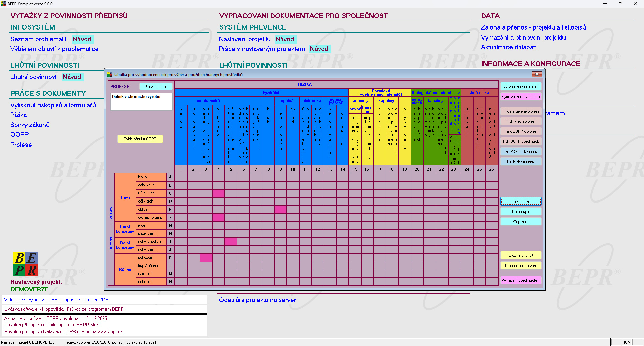
Task: Click the Ukázka software v Nápovědě bar
Action: (104, 309)
